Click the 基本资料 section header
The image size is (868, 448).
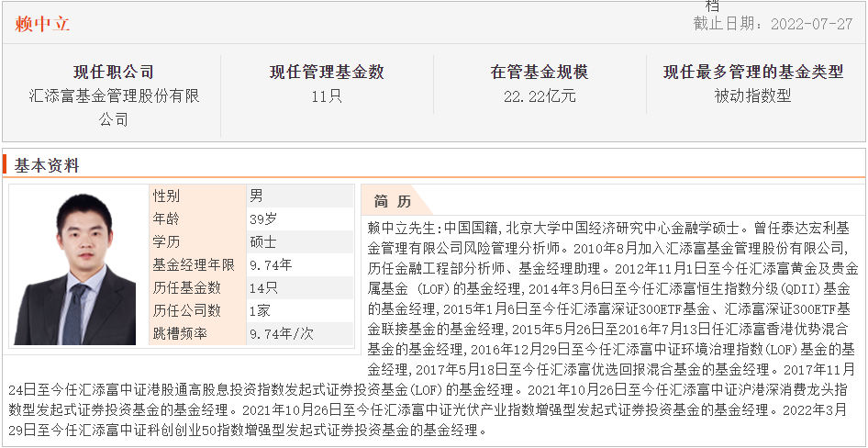point(47,165)
